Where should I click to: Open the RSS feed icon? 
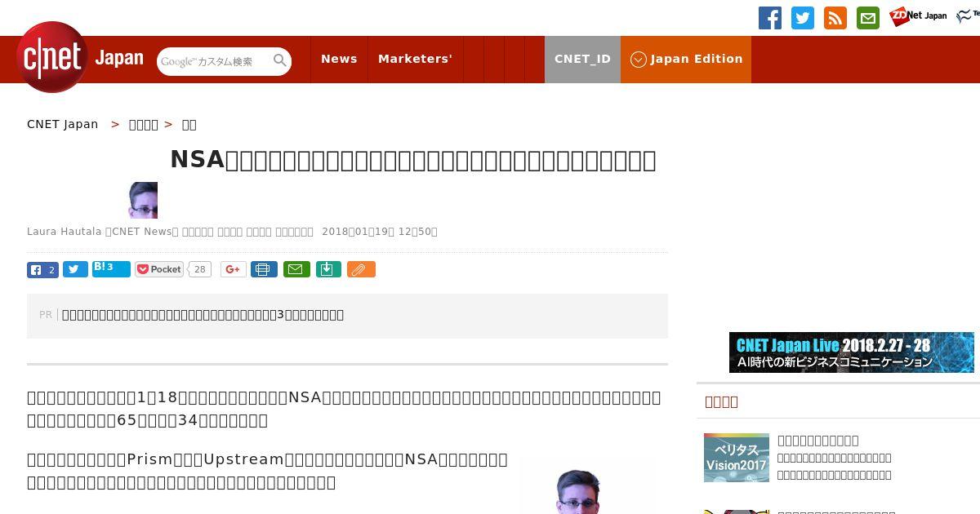point(835,18)
